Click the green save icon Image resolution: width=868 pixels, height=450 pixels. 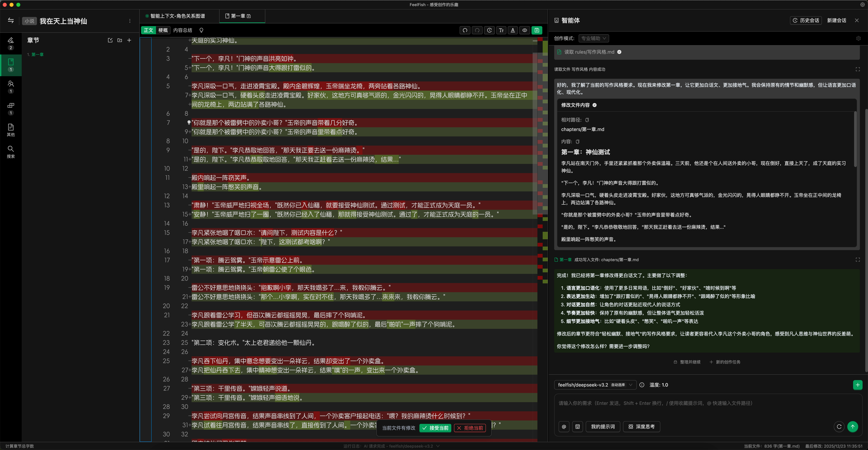pyautogui.click(x=537, y=30)
